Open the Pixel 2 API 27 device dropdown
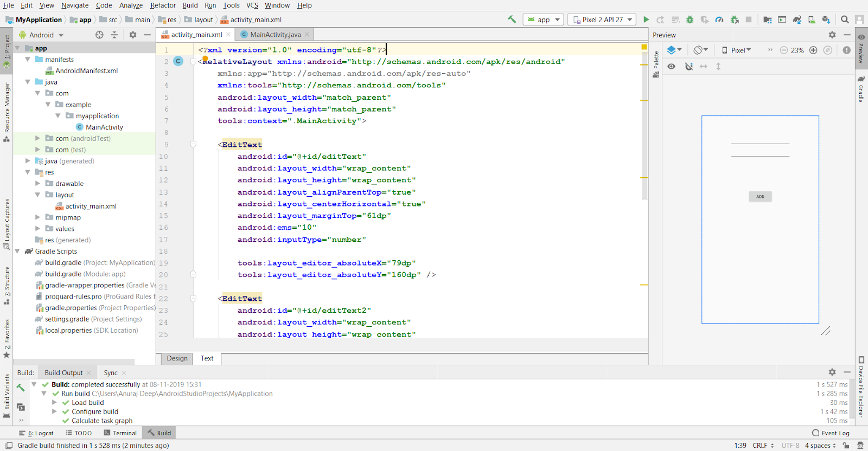The image size is (868, 451). [602, 20]
